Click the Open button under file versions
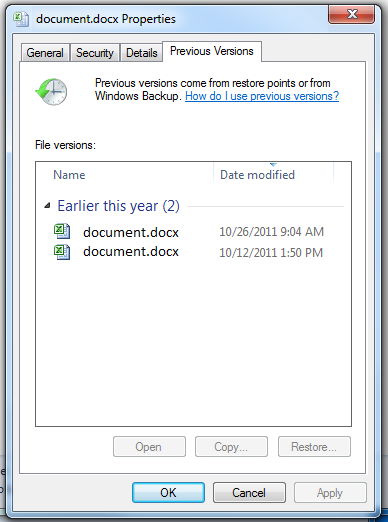Screen dimensions: 388x522 pos(149,447)
